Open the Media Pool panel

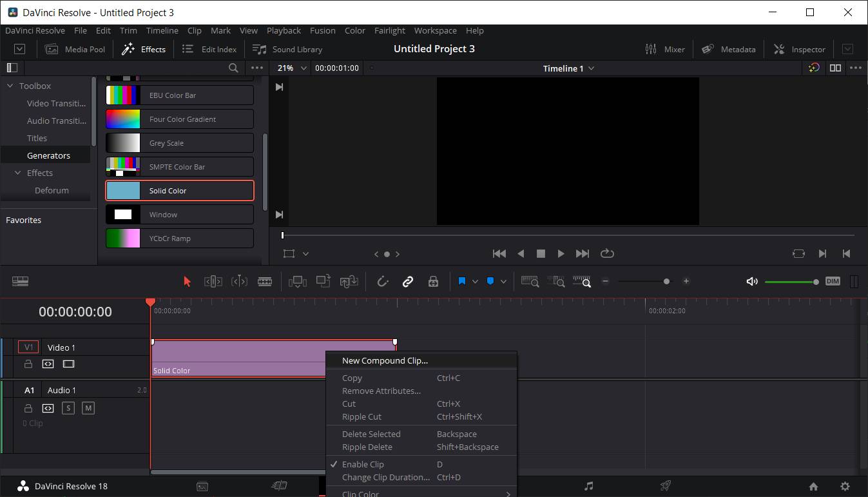[x=75, y=49]
